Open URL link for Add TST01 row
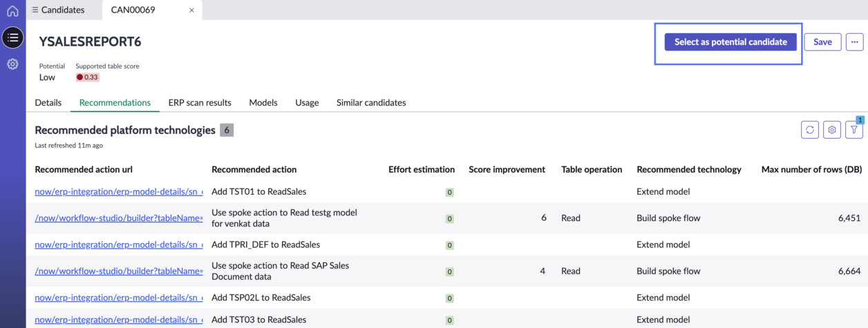The image size is (868, 328). [119, 191]
